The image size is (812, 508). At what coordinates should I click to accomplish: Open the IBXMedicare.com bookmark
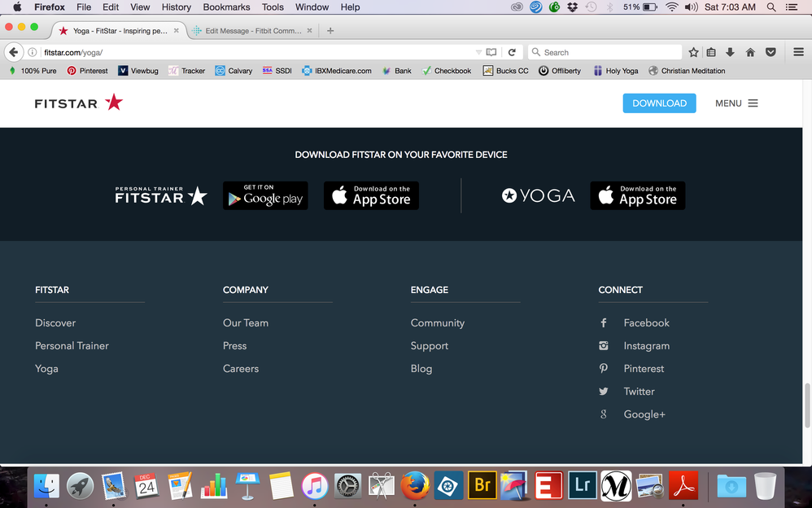click(x=337, y=71)
